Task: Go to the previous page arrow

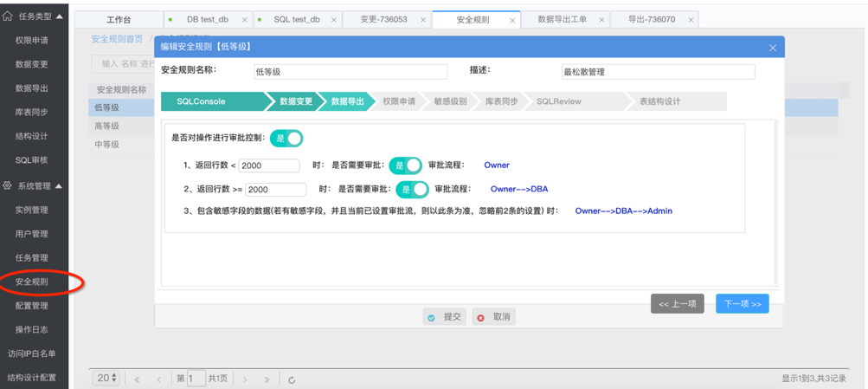Action: pos(159,379)
